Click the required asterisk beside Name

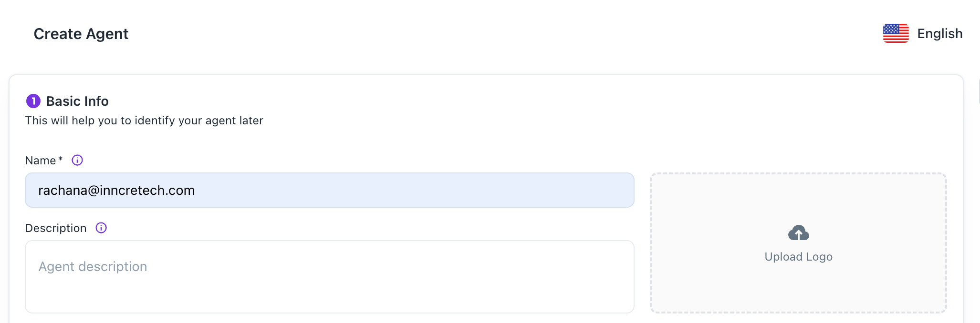[x=61, y=159]
